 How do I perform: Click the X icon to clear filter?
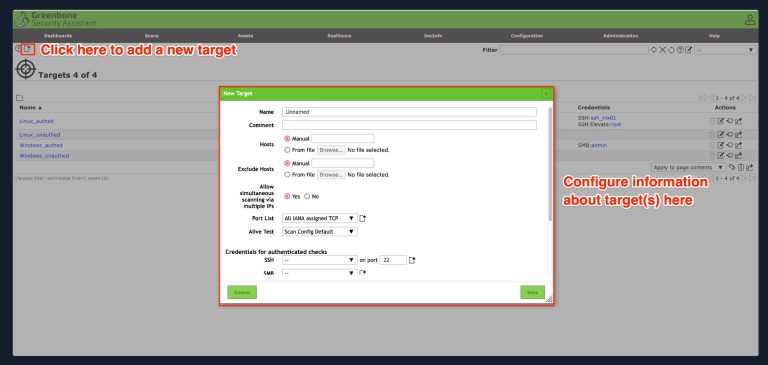(x=662, y=50)
